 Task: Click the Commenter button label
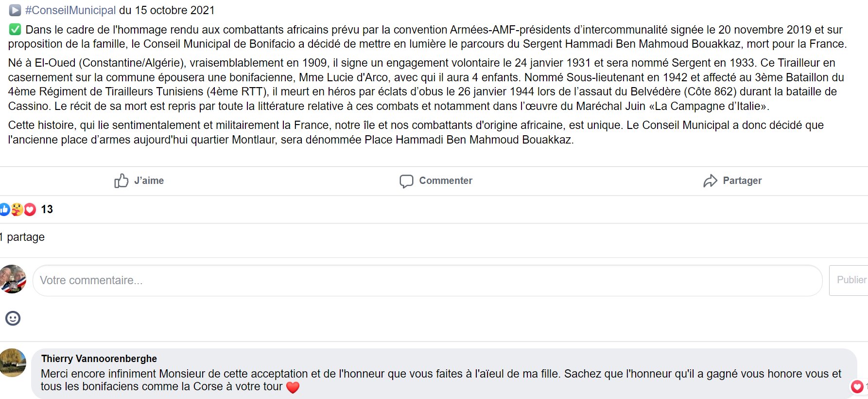[446, 181]
